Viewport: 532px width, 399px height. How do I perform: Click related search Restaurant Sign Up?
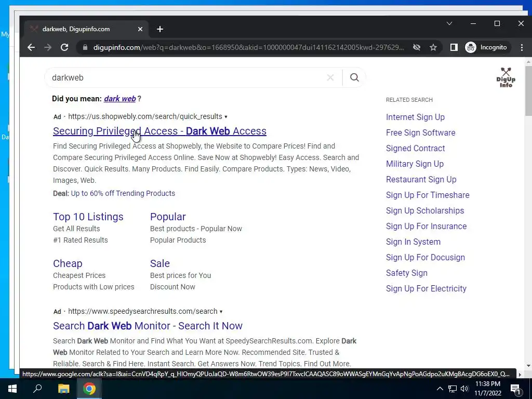coord(421,179)
